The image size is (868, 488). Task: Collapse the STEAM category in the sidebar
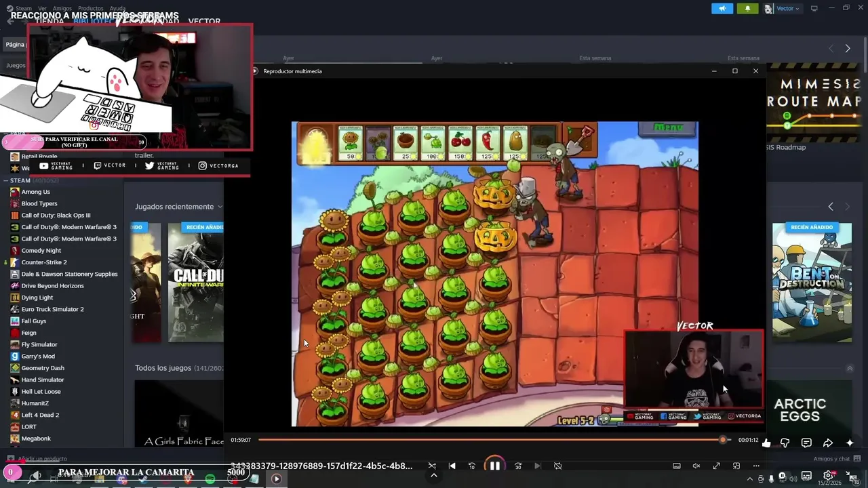(x=5, y=181)
